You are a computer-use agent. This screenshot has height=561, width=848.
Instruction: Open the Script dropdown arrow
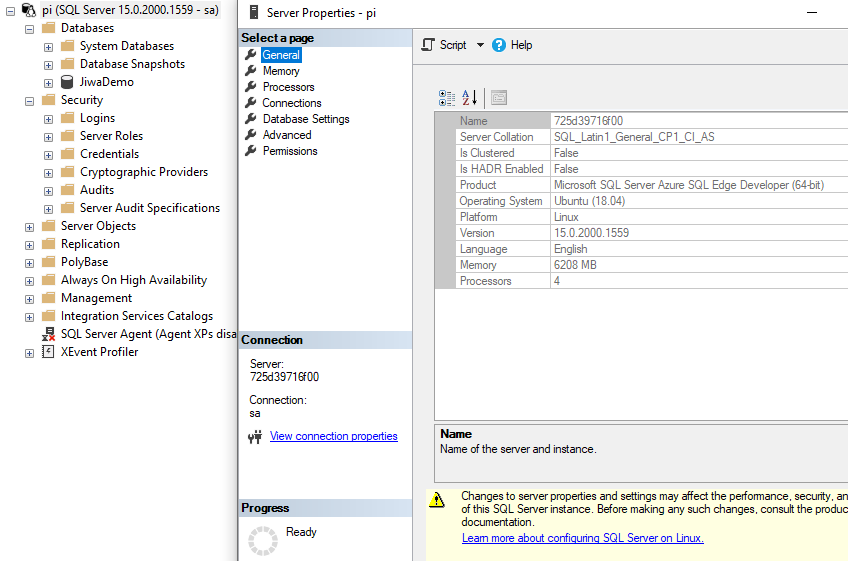click(x=480, y=45)
